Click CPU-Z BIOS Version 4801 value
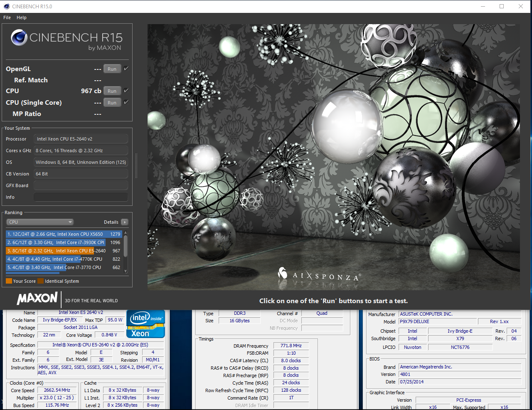 click(x=460, y=374)
